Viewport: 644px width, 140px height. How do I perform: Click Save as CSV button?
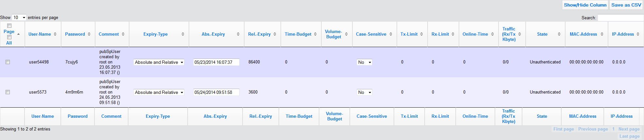tap(626, 5)
